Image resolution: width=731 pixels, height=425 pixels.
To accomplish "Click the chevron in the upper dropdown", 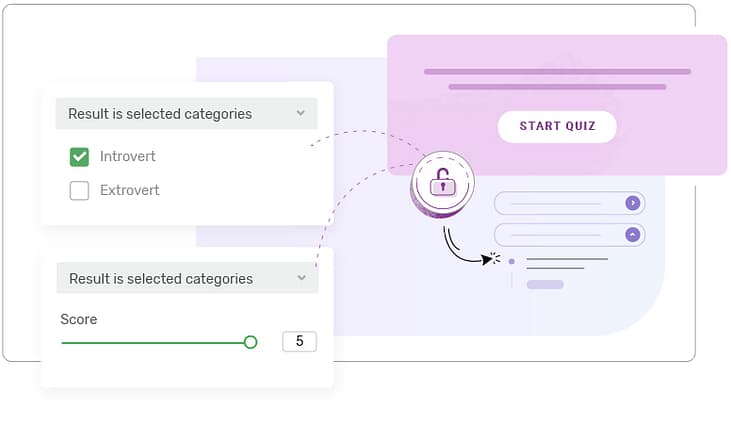I will click(301, 114).
